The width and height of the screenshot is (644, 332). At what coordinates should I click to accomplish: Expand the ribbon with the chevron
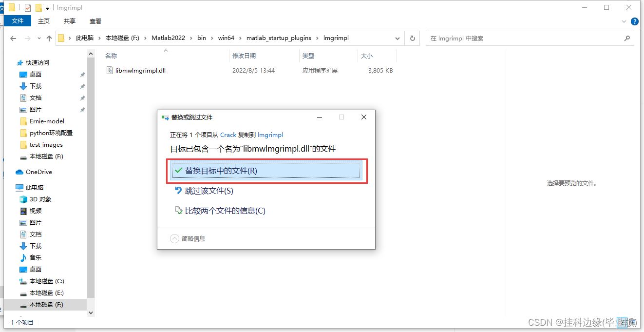pyautogui.click(x=625, y=21)
